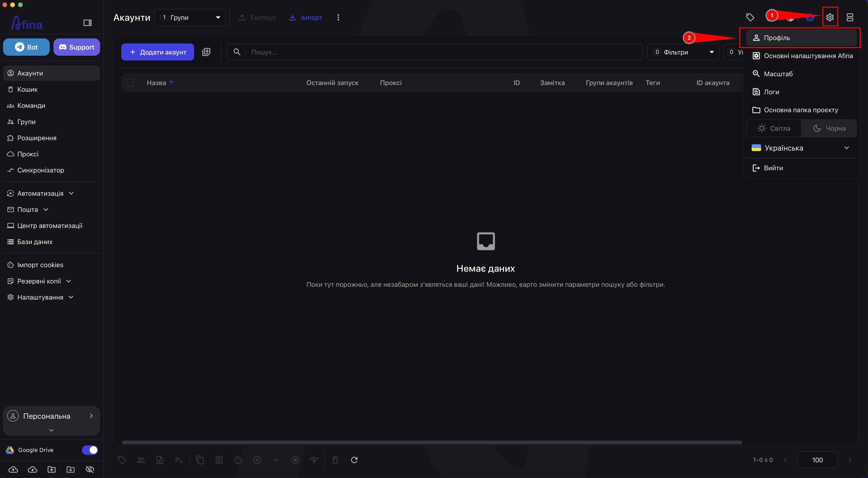Screen dimensions: 868x478
Task: Click the trash delete icon in bottom toolbar
Action: point(335,460)
